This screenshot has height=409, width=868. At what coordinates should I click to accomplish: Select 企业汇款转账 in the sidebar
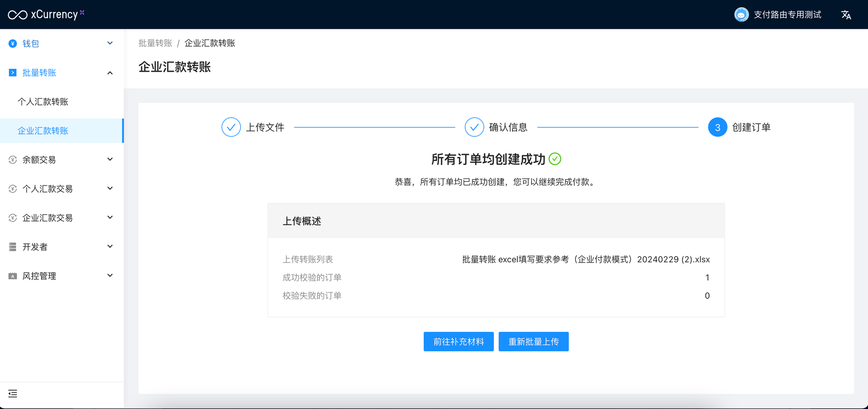pos(43,131)
